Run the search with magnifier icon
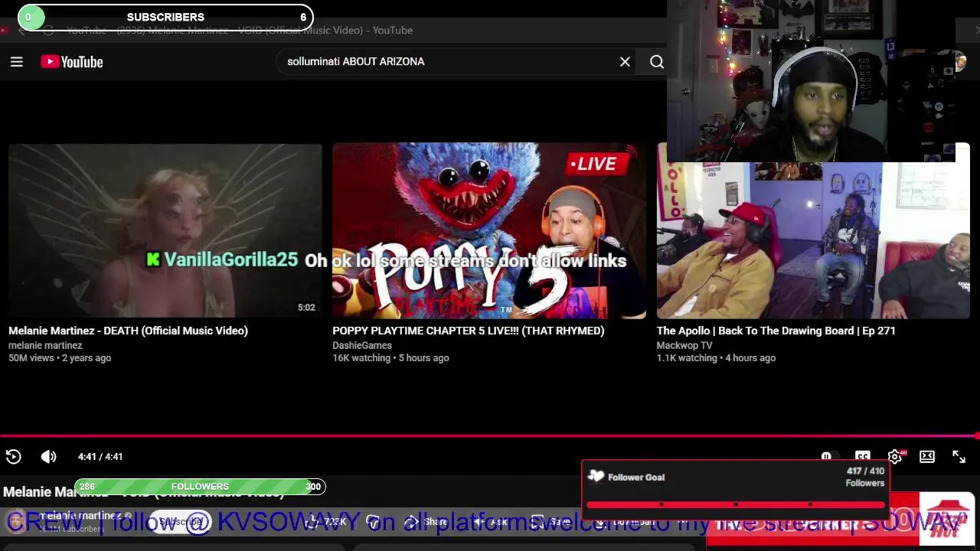Screen dimensions: 980x551 pyautogui.click(x=657, y=62)
